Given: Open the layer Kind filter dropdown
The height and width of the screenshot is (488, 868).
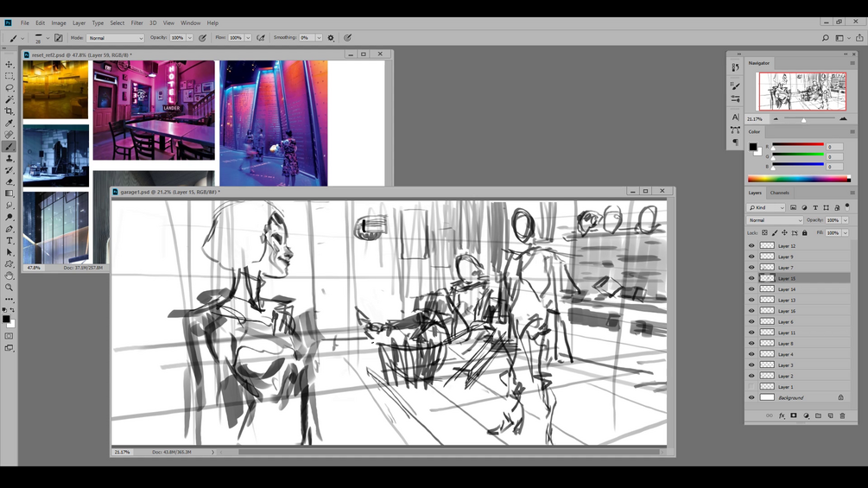Looking at the screenshot, I should click(x=767, y=207).
